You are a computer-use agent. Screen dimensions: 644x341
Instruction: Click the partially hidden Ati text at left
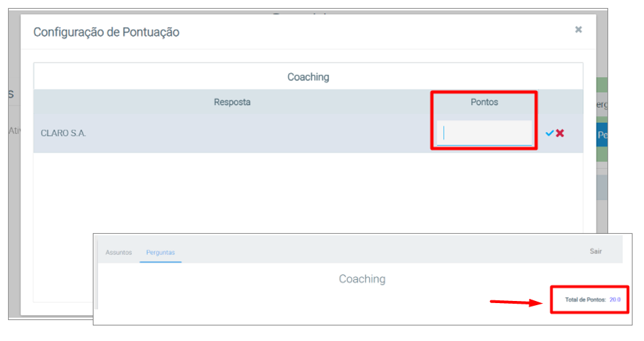pos(14,130)
